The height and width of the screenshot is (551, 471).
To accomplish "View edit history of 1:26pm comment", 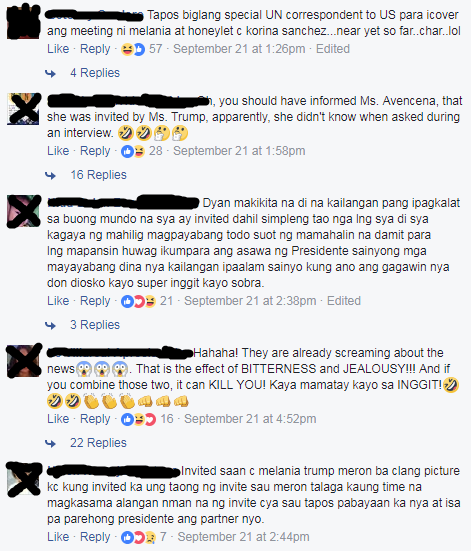I will (333, 49).
